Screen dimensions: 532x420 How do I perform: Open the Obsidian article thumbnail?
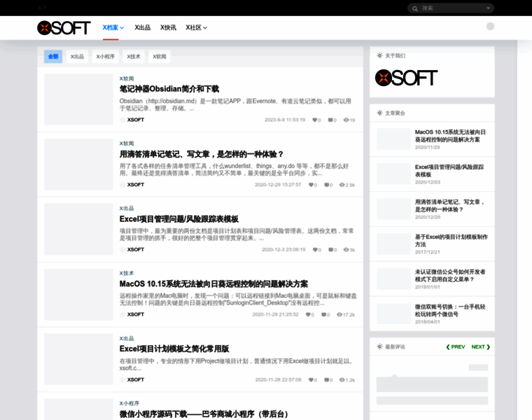(x=78, y=99)
